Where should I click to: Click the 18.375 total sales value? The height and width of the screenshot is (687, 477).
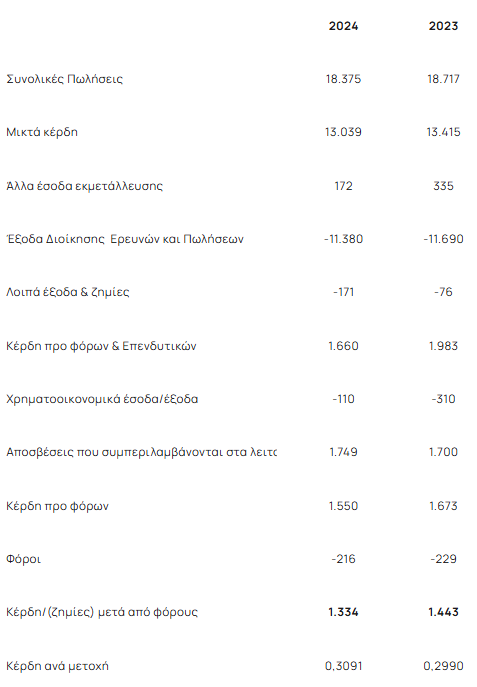click(343, 79)
